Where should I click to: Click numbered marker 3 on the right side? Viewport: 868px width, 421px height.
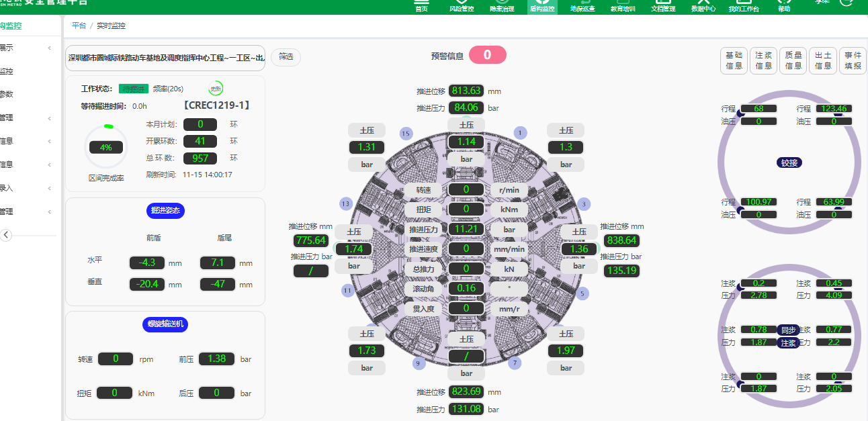(x=584, y=204)
